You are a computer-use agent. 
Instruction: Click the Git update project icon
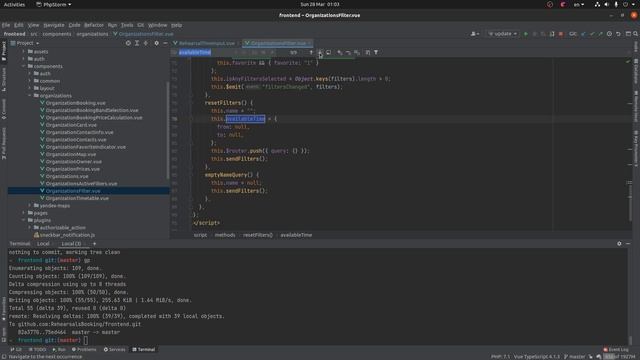pos(583,34)
